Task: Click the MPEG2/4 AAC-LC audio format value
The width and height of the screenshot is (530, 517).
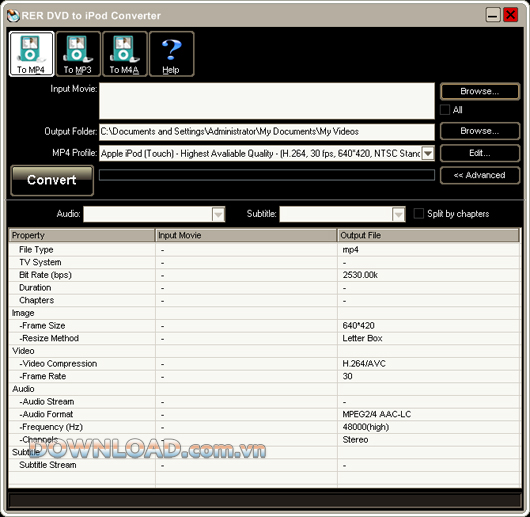Action: (x=377, y=415)
